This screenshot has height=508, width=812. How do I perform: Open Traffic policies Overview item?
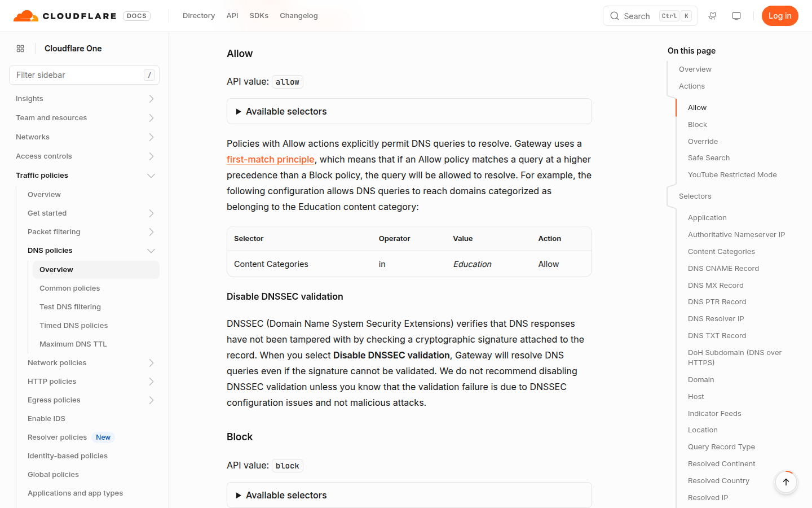pos(44,195)
